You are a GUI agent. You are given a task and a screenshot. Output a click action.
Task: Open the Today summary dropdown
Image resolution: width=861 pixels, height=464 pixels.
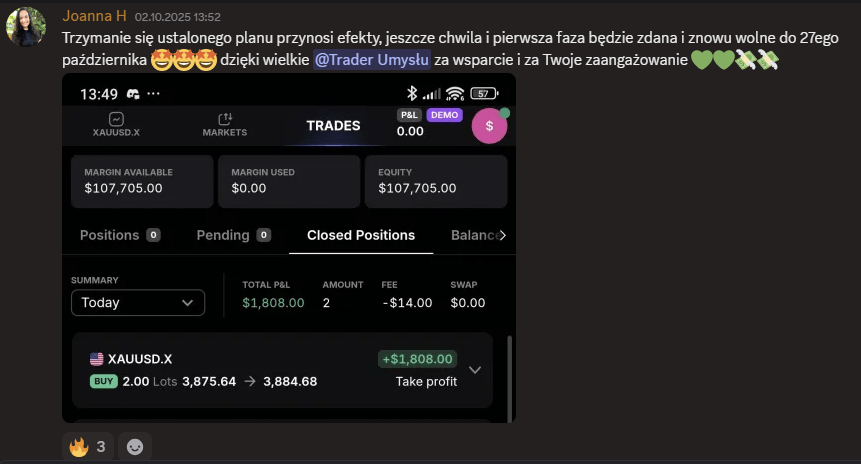click(138, 302)
